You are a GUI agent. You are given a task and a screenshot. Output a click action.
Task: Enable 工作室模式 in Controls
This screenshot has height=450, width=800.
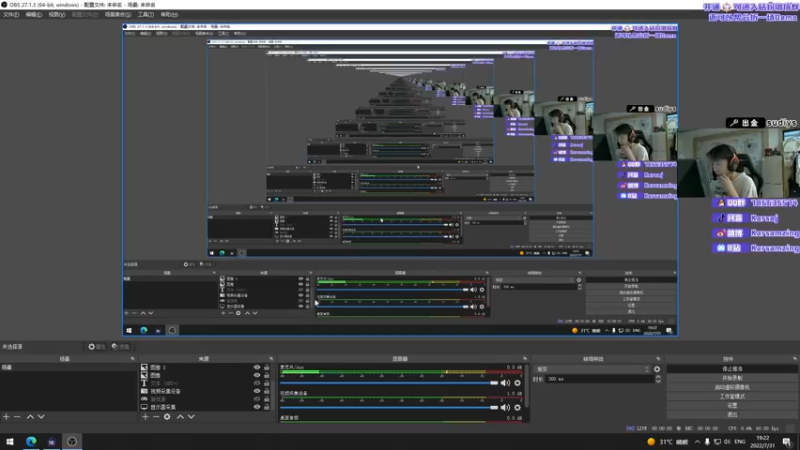732,396
